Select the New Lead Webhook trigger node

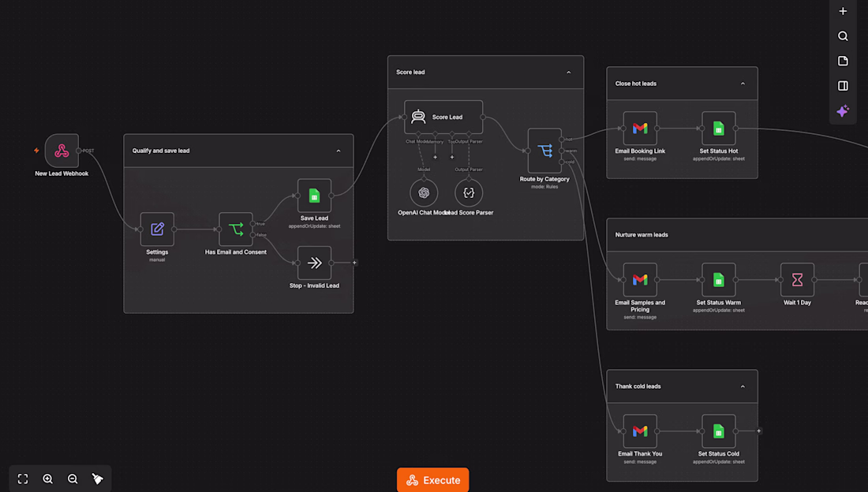pos(62,151)
